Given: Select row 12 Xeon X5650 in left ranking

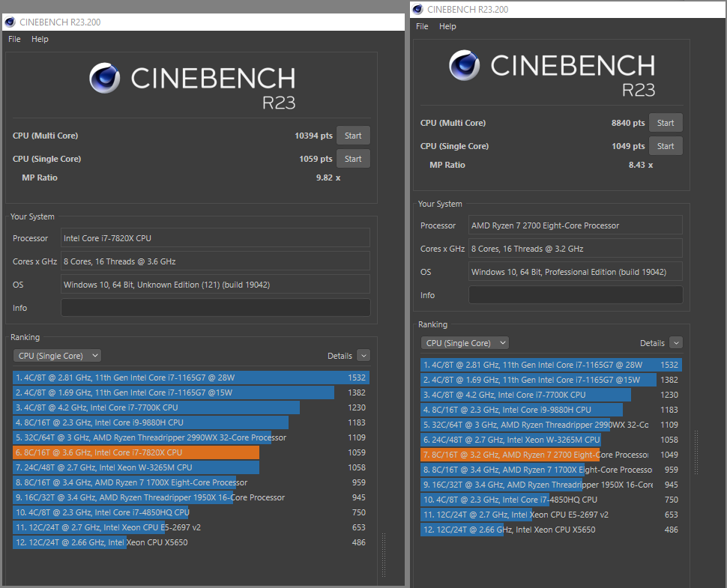Looking at the screenshot, I should 191,542.
